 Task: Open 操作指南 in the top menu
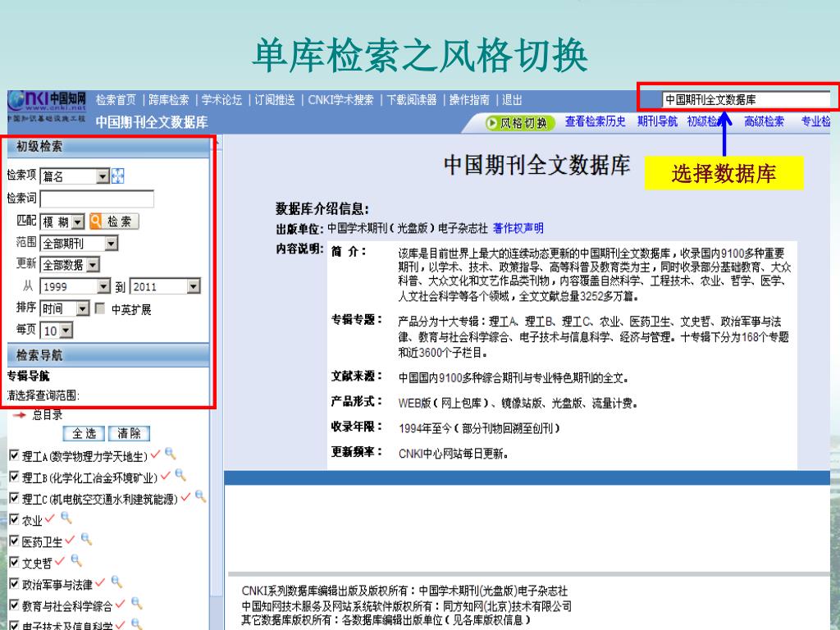pyautogui.click(x=469, y=100)
